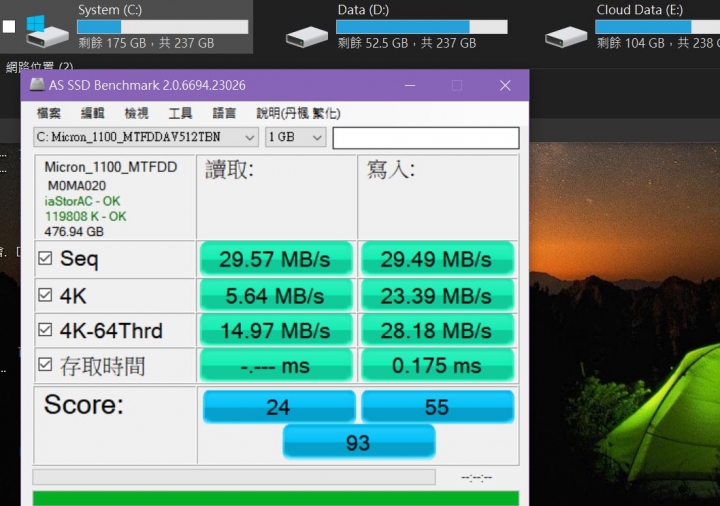Image resolution: width=720 pixels, height=506 pixels.
Task: Click the empty text field beside 1 GB dropdown
Action: click(426, 138)
